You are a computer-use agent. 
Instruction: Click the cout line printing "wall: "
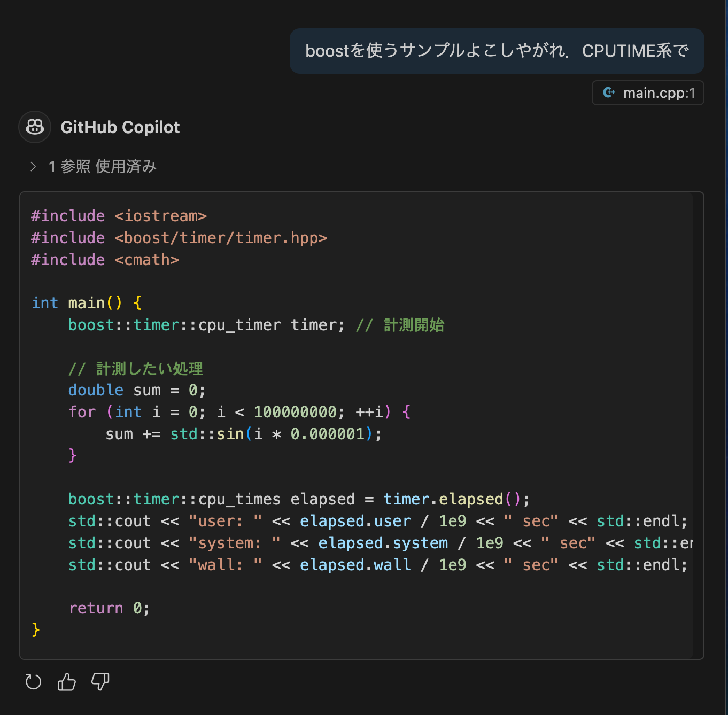pyautogui.click(x=378, y=565)
